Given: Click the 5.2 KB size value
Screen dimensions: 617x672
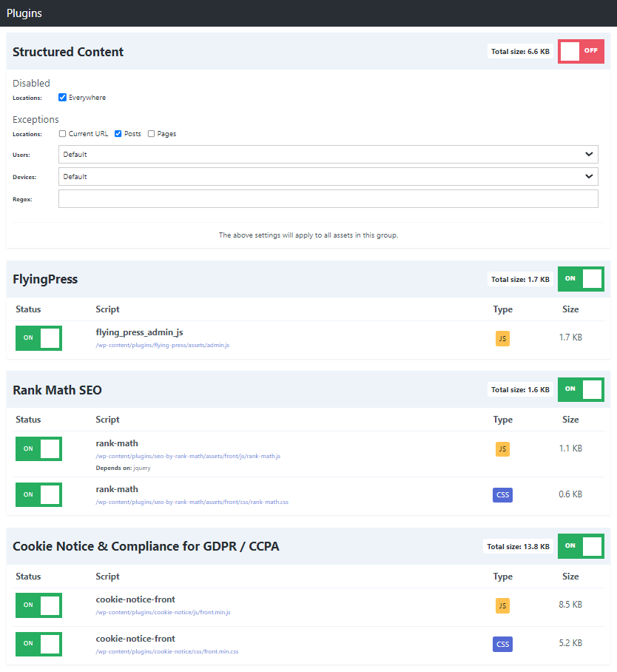Looking at the screenshot, I should pos(570,643).
